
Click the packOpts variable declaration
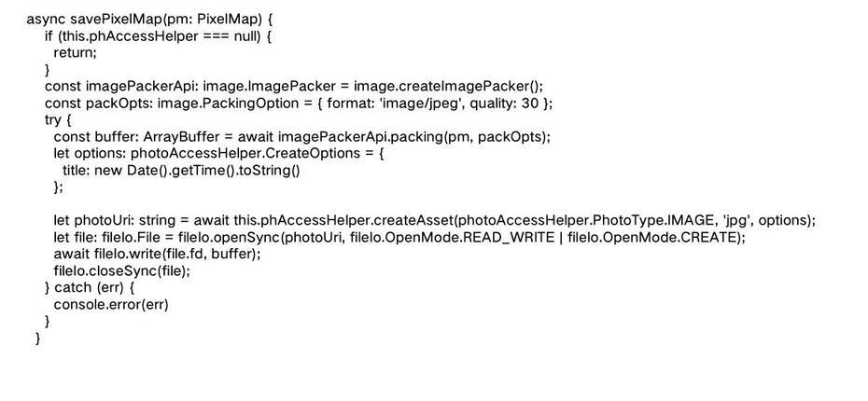coord(299,104)
